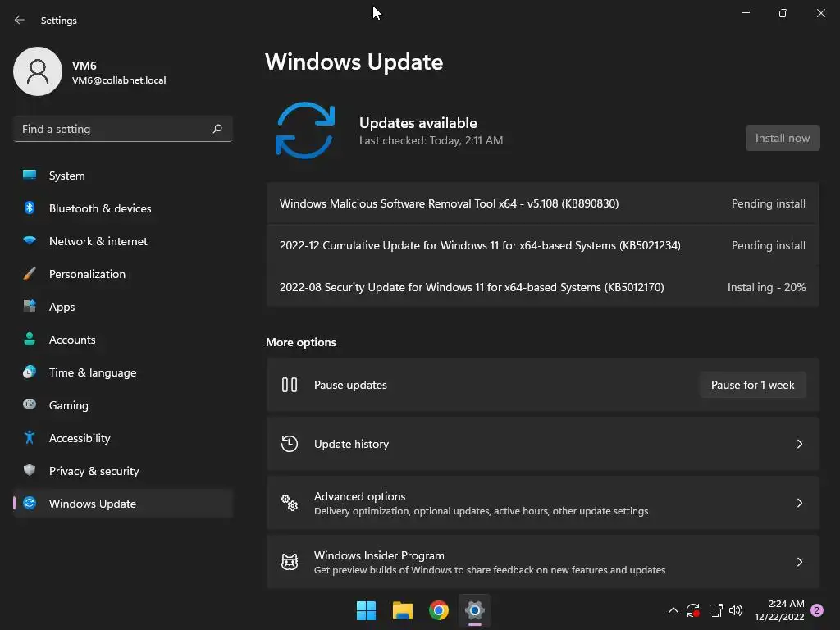Open Time & language settings
Image resolution: width=840 pixels, height=630 pixels.
click(123, 372)
